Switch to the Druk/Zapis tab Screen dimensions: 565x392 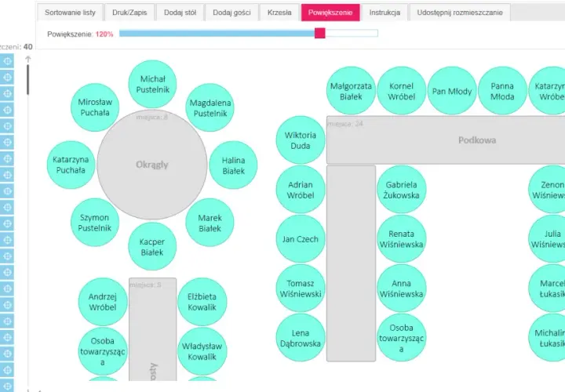tap(129, 13)
